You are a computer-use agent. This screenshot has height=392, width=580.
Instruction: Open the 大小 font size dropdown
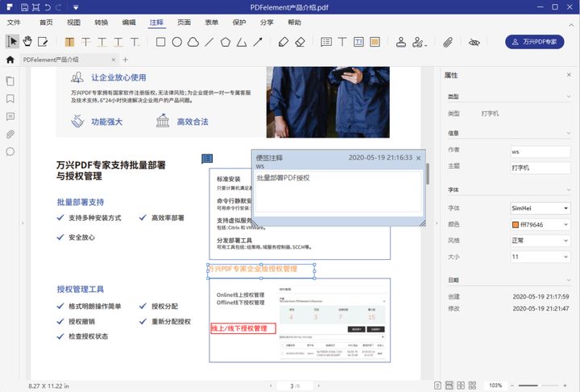coord(540,257)
